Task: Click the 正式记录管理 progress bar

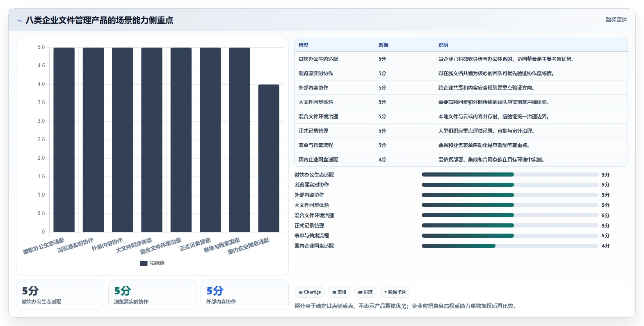Action: pyautogui.click(x=510, y=225)
